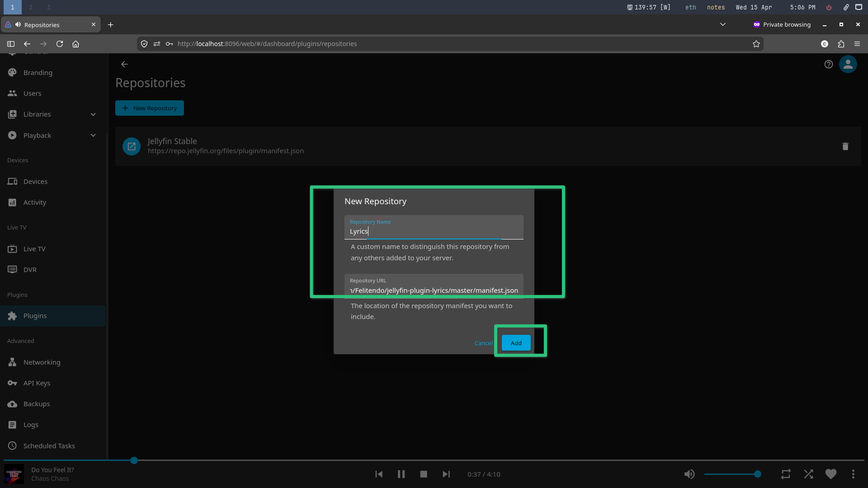Open Branding settings in sidebar
The height and width of the screenshot is (488, 868).
coord(53,72)
